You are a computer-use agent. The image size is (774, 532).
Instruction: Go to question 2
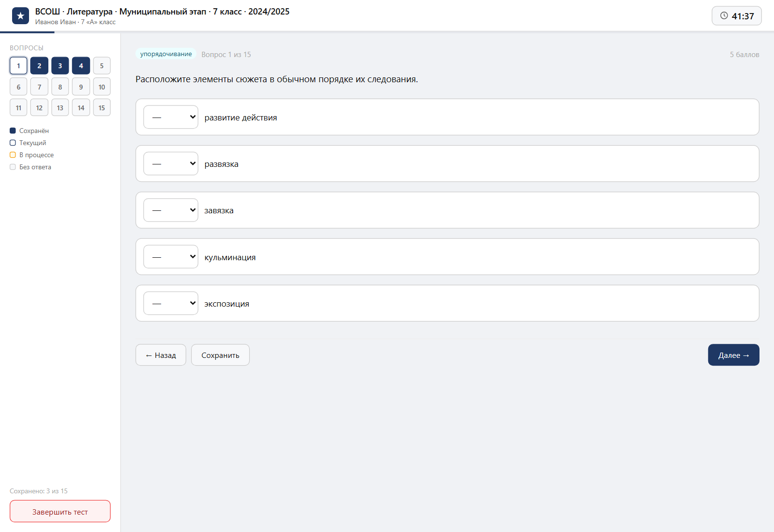coord(39,66)
